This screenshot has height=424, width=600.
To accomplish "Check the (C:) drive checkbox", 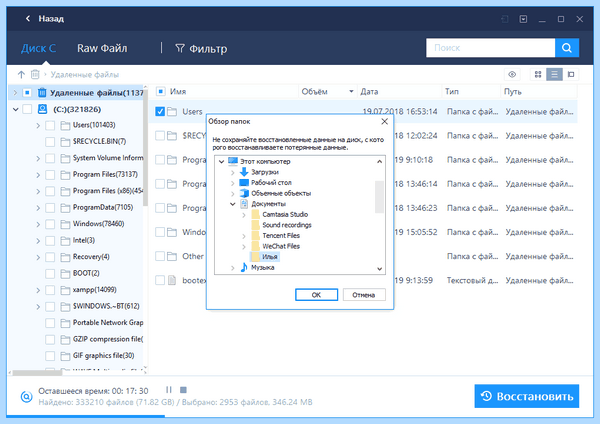I will [27, 109].
